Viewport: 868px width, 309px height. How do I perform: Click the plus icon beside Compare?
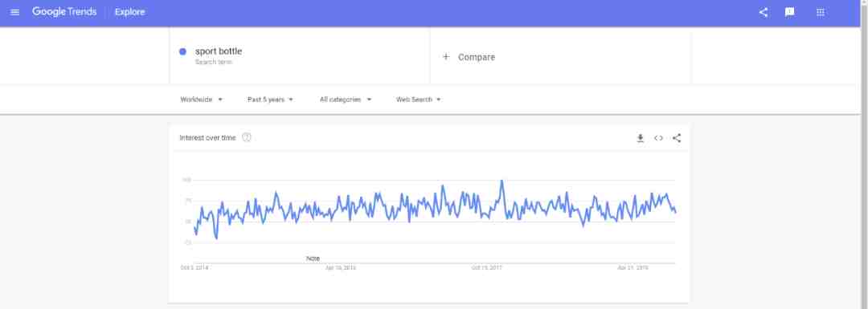[x=445, y=57]
